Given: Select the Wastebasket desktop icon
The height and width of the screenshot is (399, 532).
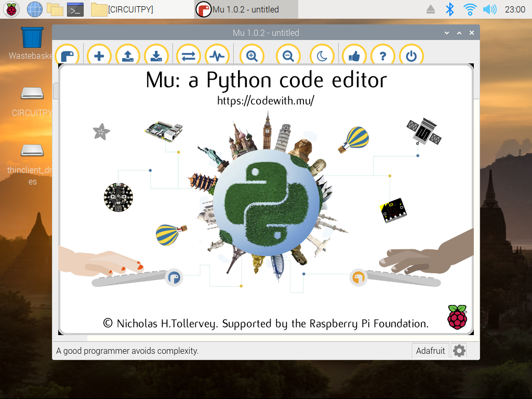Looking at the screenshot, I should click(32, 44).
